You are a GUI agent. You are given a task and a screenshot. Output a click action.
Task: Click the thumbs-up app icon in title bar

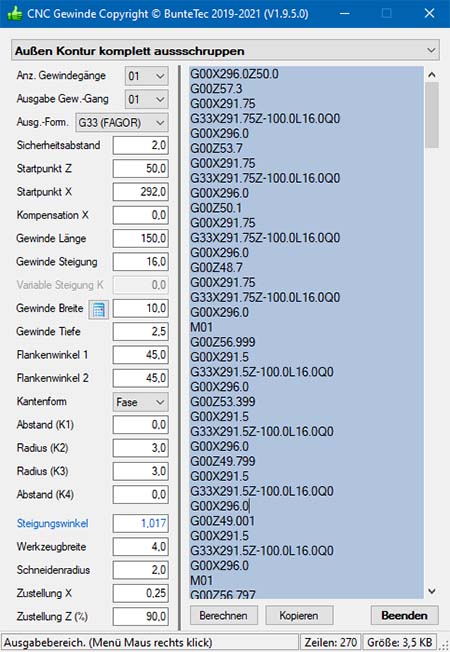click(15, 14)
